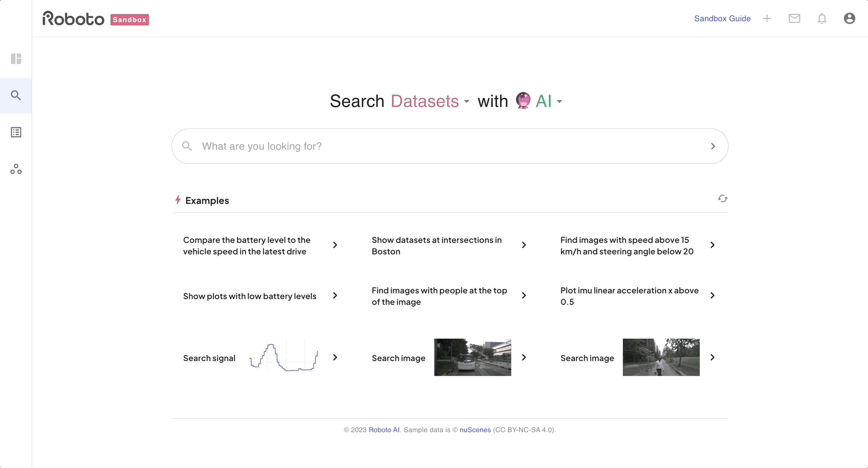Click the lightning bolt icon beside Examples

(178, 200)
